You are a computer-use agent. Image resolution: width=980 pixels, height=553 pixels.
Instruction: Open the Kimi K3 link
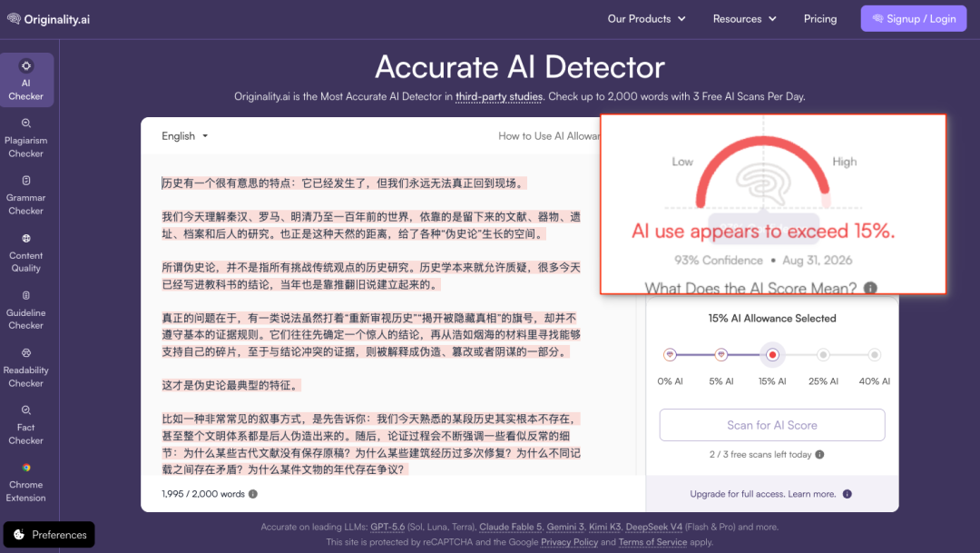click(605, 527)
